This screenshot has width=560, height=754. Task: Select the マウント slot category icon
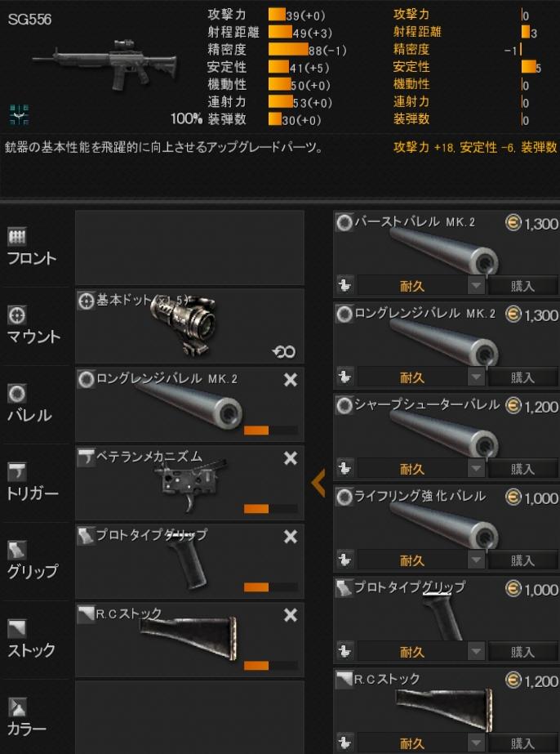pos(17,315)
